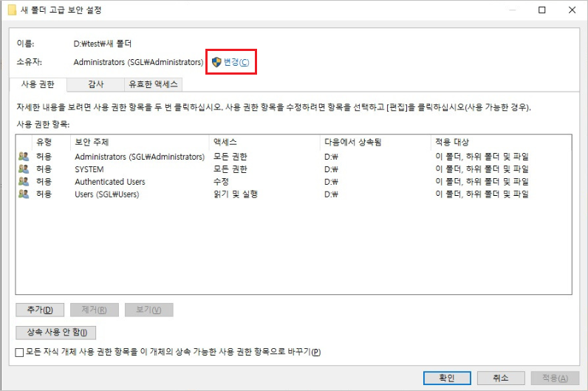Click the 보기(V) button
588x391 pixels.
pyautogui.click(x=149, y=310)
